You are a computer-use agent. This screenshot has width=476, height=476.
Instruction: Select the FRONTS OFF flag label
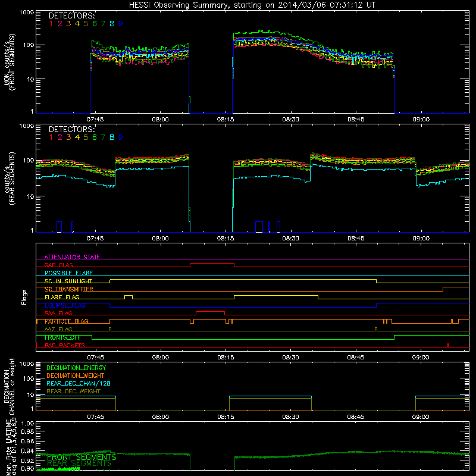pos(62,337)
